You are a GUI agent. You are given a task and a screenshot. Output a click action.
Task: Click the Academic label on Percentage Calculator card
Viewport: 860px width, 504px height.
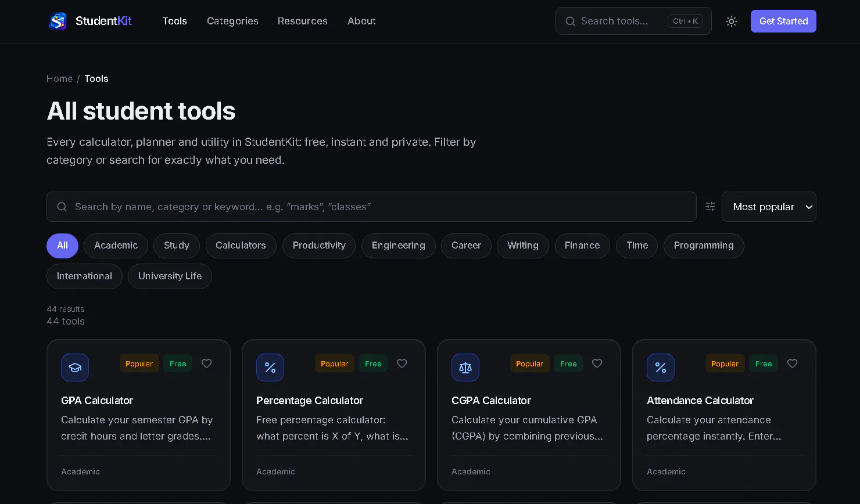(275, 472)
